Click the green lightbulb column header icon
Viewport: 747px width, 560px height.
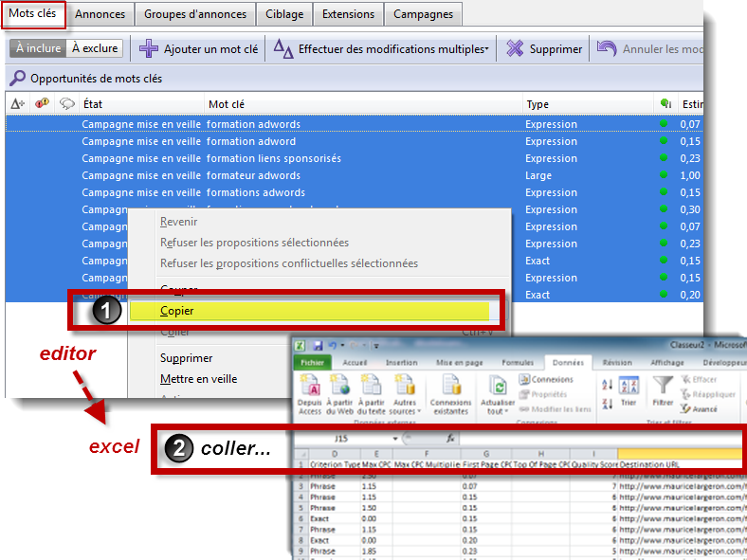665,103
